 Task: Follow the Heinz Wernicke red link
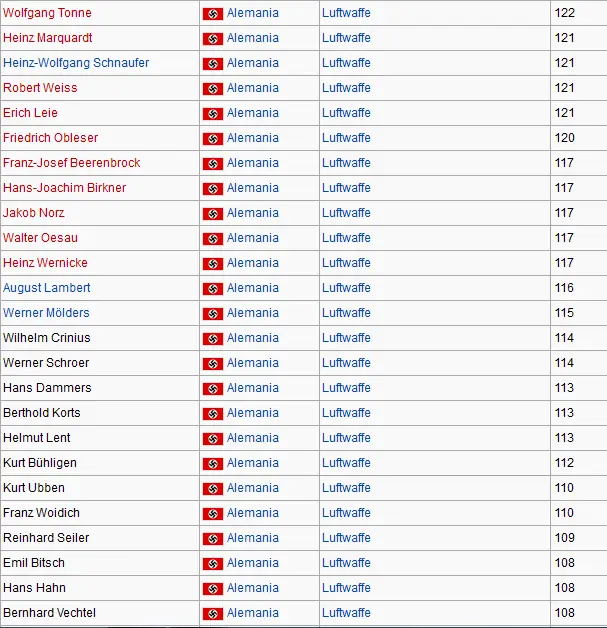coord(45,263)
